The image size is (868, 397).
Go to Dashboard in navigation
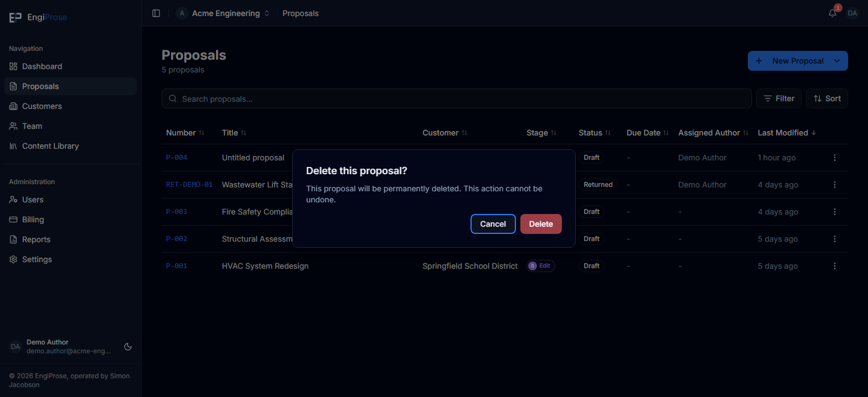point(70,66)
